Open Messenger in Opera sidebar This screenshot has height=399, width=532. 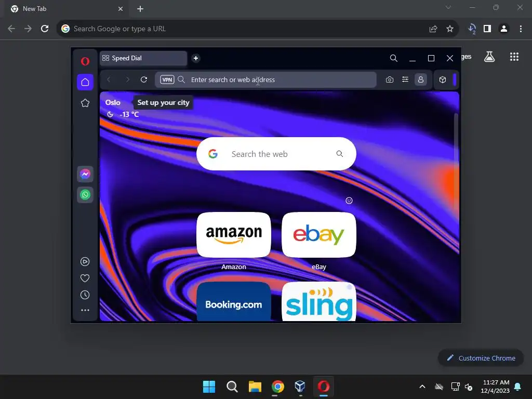(85, 174)
